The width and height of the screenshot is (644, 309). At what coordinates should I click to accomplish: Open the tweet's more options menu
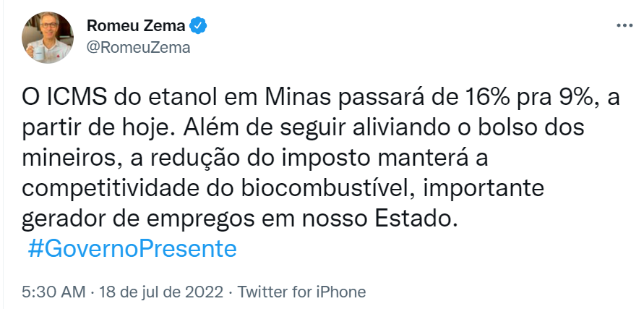(x=623, y=25)
